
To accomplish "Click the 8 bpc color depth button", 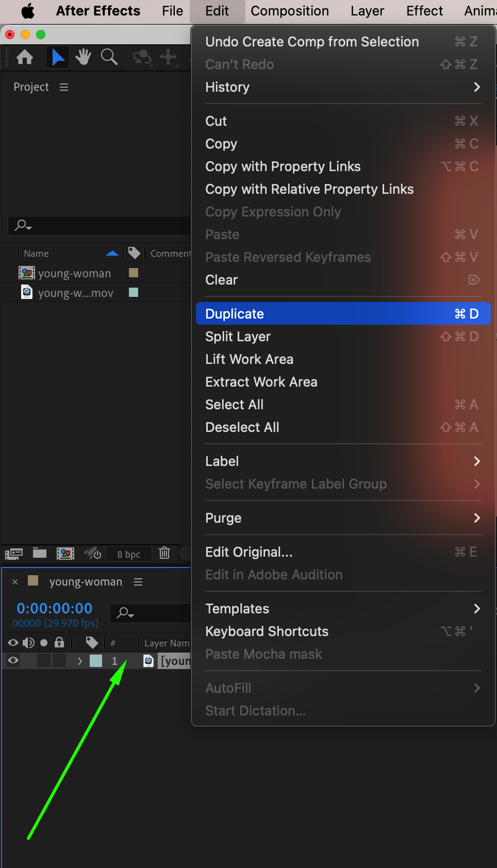I will pos(129,554).
